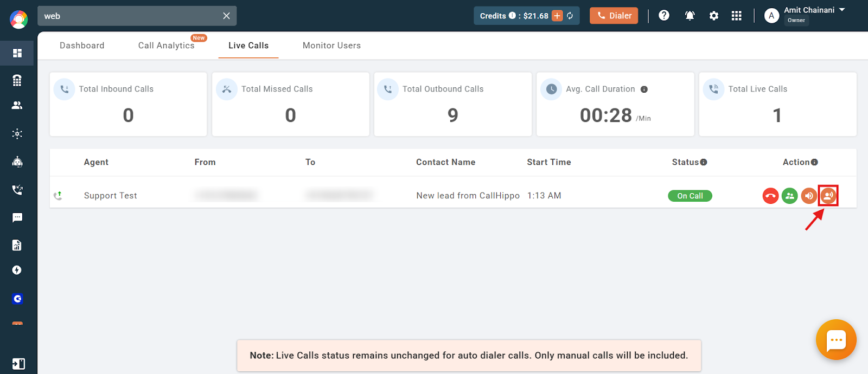Open the apps grid menu
The height and width of the screenshot is (374, 868).
(x=736, y=16)
